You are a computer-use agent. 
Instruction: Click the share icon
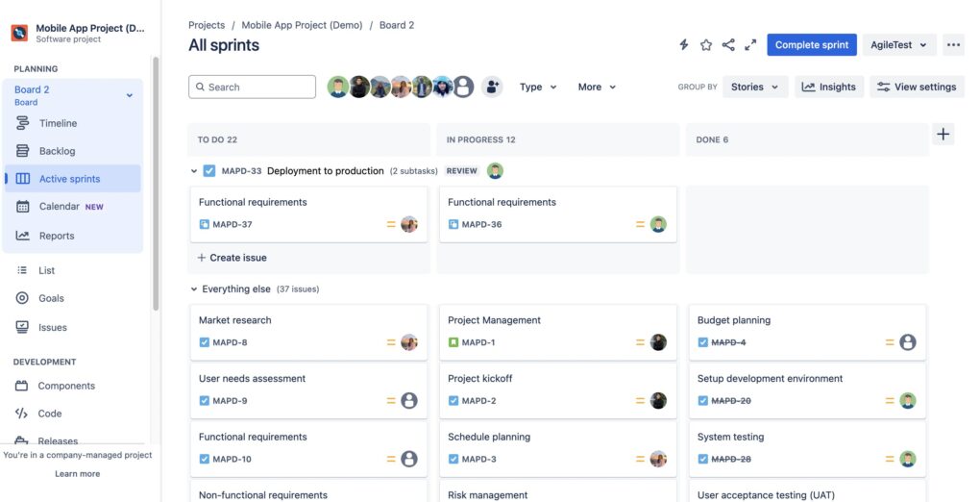click(728, 45)
